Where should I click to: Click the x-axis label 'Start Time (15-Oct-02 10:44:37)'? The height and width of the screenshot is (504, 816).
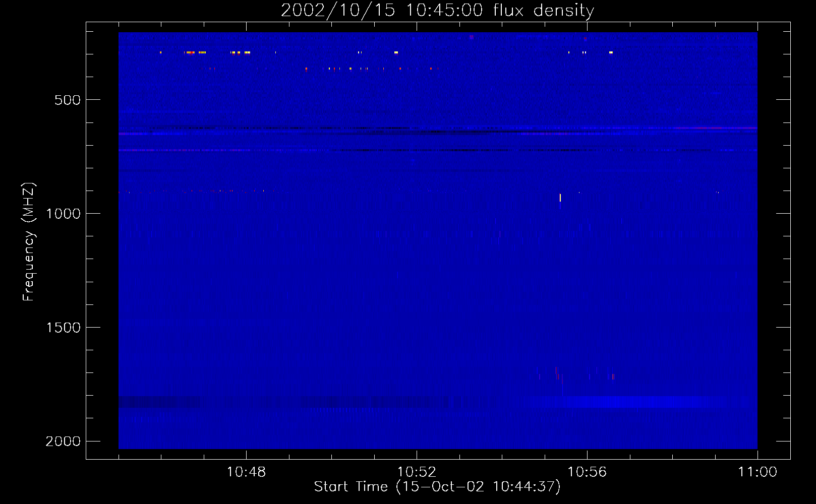(437, 487)
